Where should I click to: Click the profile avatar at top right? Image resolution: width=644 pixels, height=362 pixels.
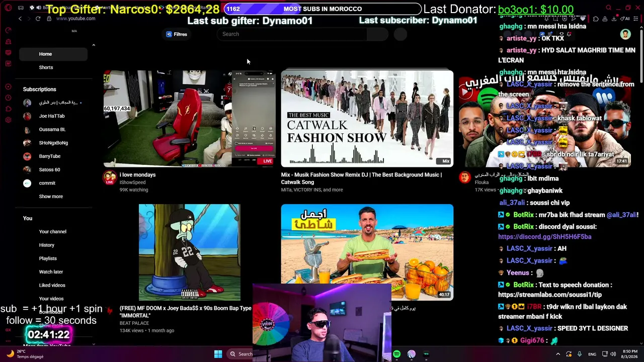click(625, 34)
